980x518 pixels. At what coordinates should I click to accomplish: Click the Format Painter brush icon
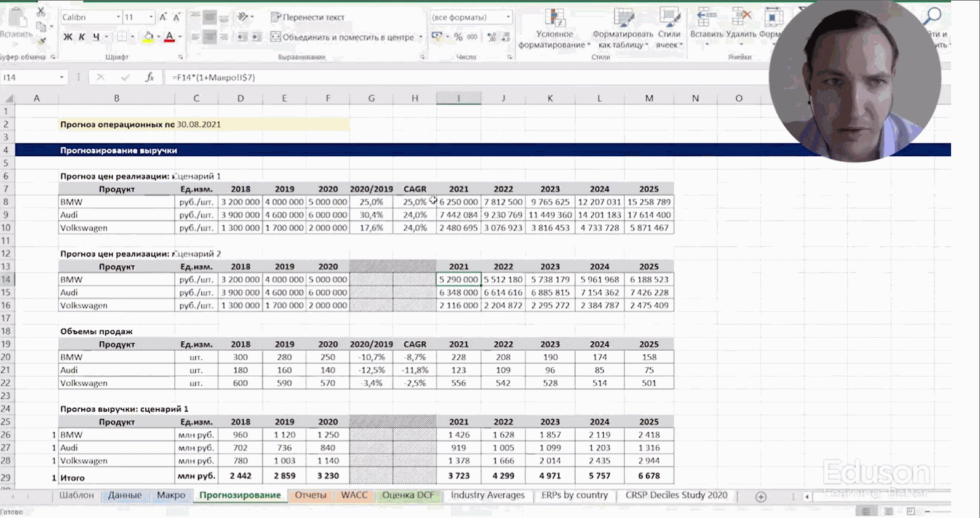[x=42, y=41]
